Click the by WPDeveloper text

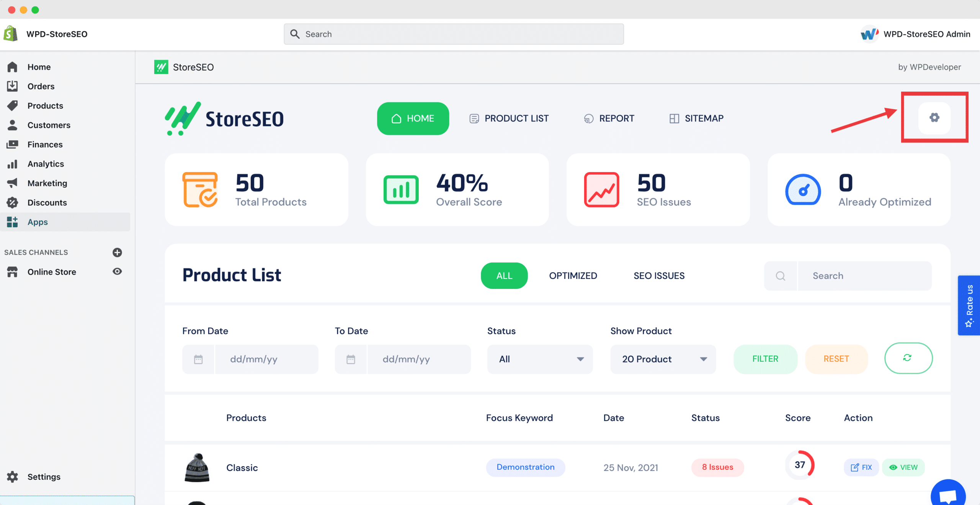(929, 67)
